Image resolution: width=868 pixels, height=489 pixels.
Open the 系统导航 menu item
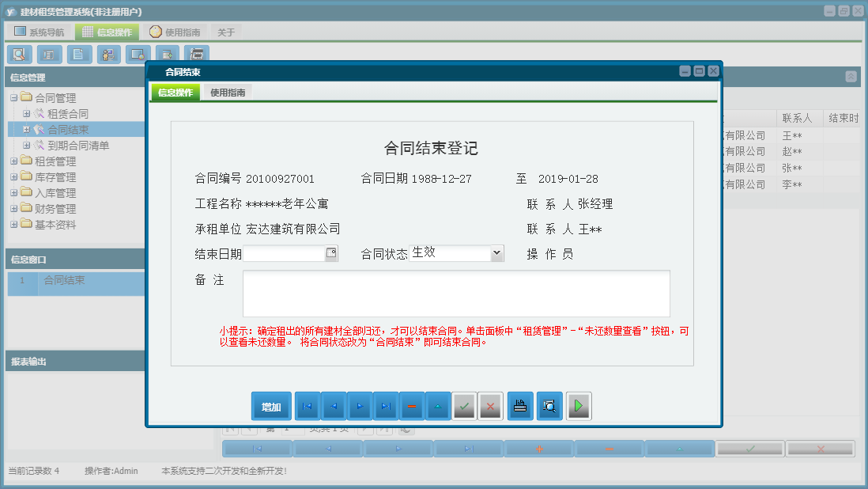(x=40, y=32)
